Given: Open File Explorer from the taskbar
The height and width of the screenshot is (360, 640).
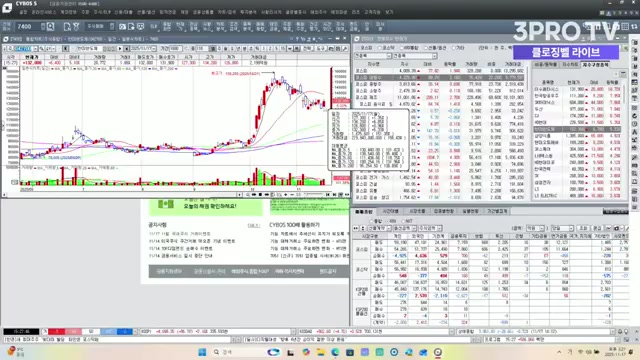Looking at the screenshot, I should pyautogui.click(x=320, y=352).
